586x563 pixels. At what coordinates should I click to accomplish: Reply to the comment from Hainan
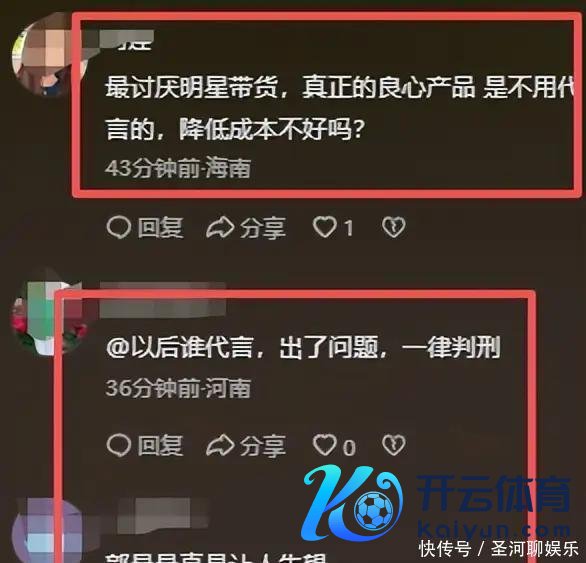145,227
